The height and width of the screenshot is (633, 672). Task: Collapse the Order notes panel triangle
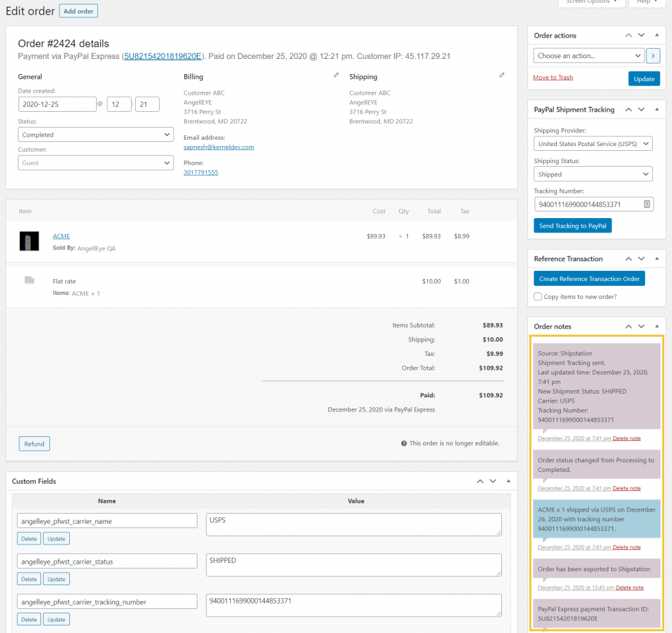click(657, 326)
